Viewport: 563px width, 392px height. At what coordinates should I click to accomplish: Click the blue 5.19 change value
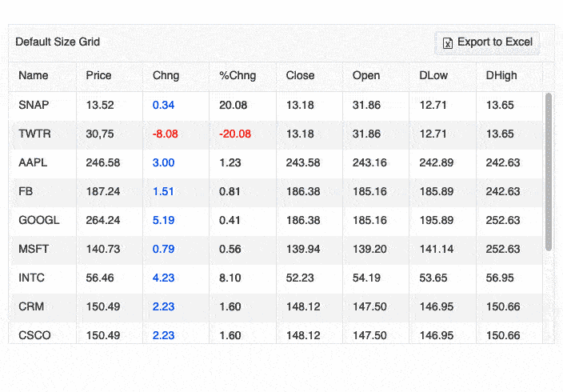(163, 220)
